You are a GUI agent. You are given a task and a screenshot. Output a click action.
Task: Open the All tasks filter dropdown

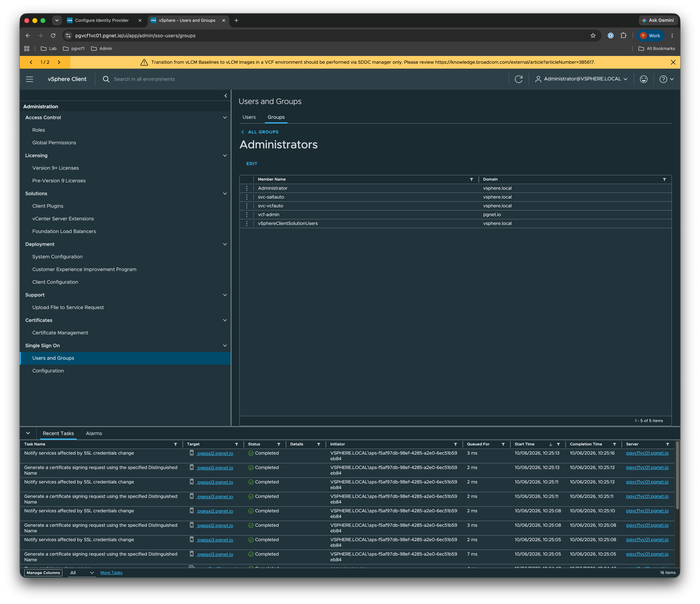coord(82,573)
